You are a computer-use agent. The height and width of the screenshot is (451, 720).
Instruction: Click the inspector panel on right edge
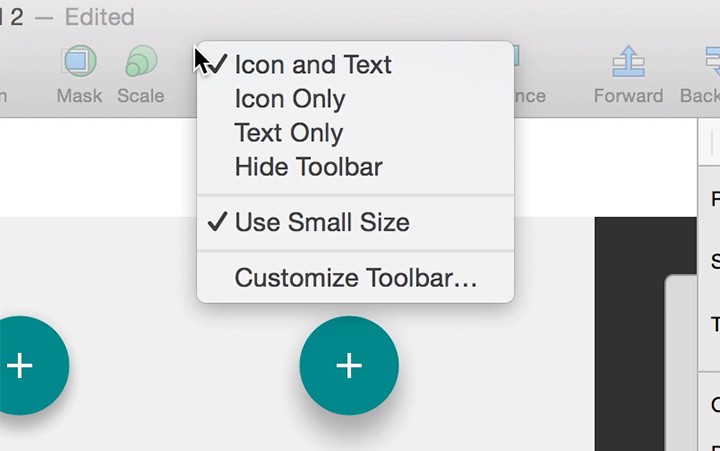coord(709,285)
